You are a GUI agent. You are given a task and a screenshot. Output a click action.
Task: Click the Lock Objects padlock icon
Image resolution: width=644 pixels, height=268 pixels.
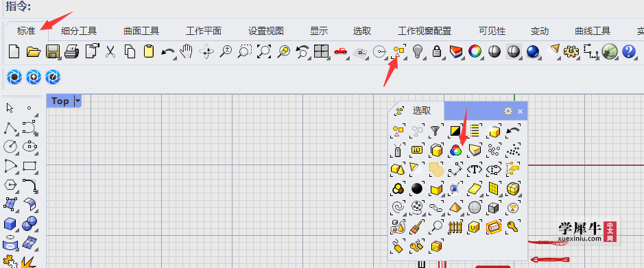click(x=437, y=51)
